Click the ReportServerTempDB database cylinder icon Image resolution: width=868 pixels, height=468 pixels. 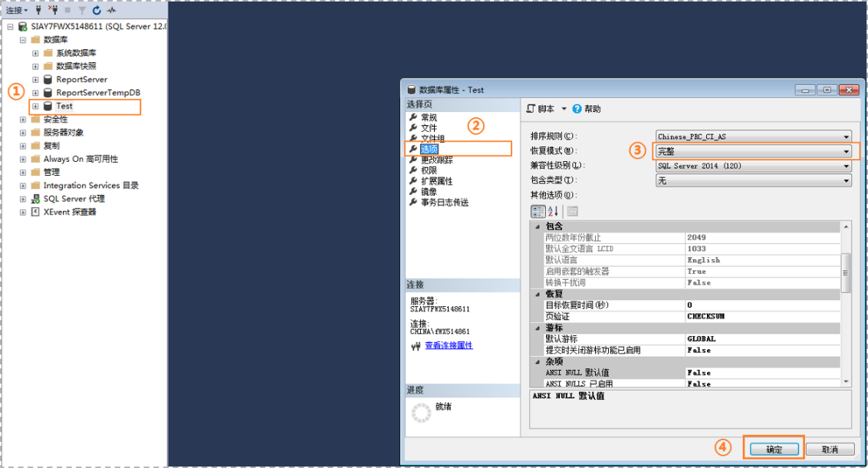[x=48, y=93]
